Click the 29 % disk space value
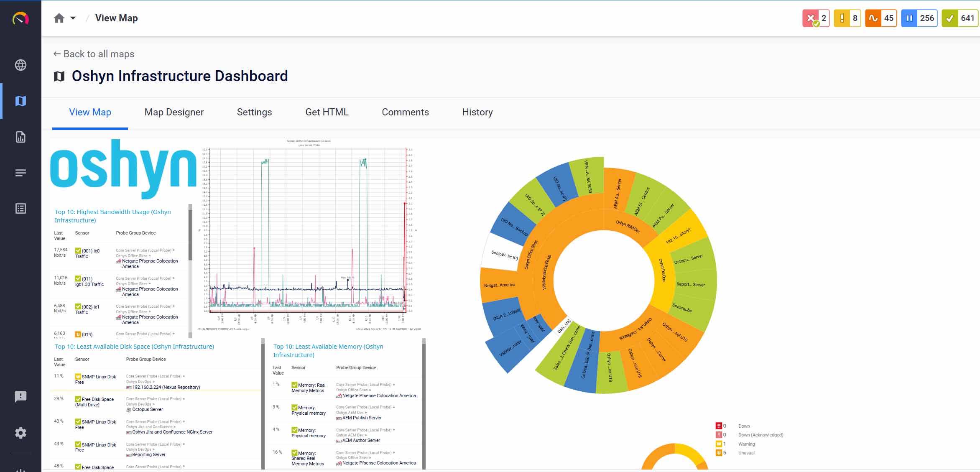Screen dimensions: 980x472 59,399
